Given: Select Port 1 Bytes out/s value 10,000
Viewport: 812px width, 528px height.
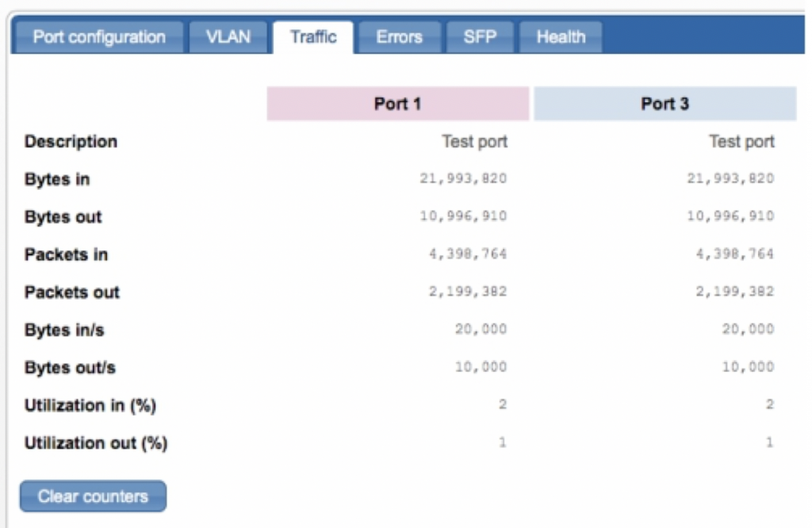Looking at the screenshot, I should [x=481, y=367].
